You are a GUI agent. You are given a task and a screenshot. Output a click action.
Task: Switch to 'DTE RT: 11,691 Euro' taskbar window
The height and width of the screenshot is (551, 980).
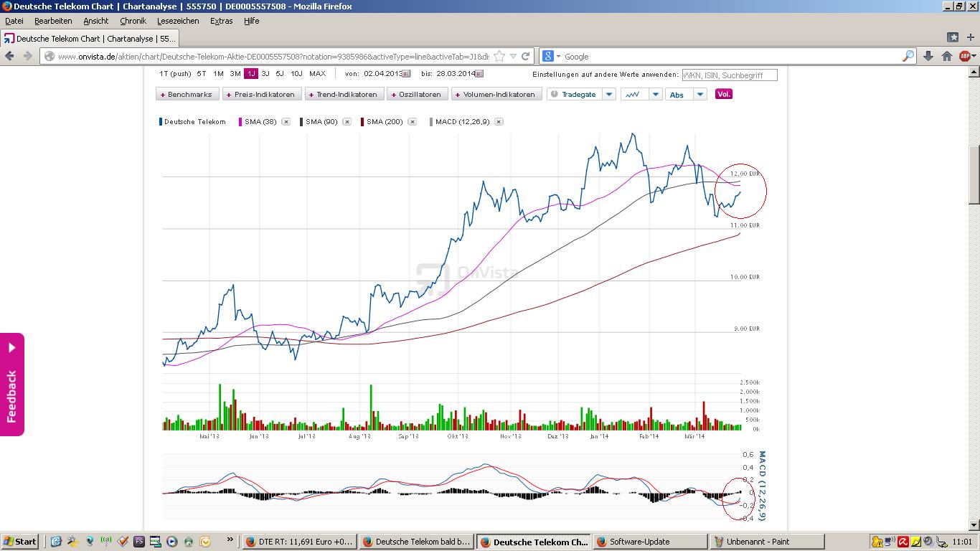coord(299,542)
